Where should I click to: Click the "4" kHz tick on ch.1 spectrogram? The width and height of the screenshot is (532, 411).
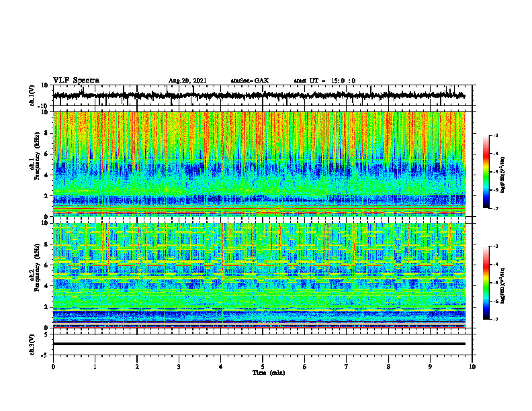point(47,175)
